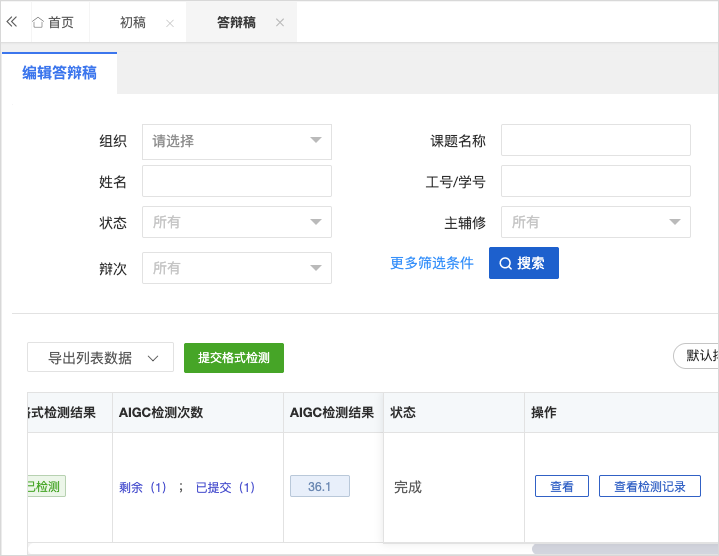Click the magnifier icon in the search button
The image size is (719, 556).
click(505, 264)
